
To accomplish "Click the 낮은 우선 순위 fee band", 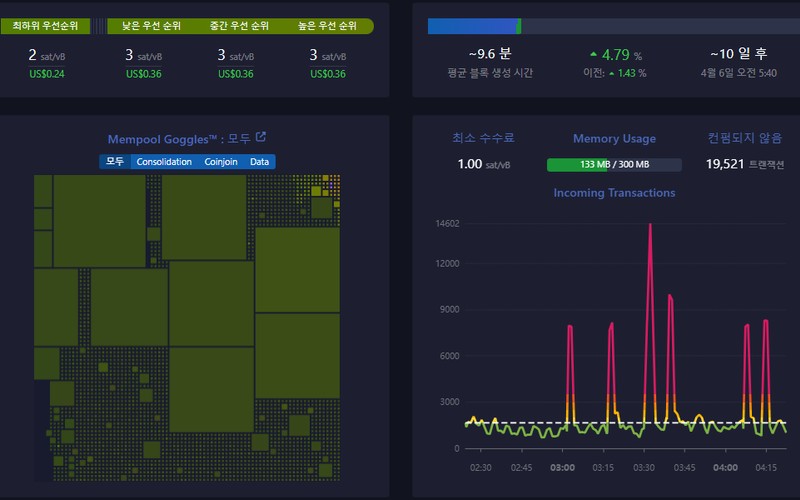I will [x=152, y=26].
